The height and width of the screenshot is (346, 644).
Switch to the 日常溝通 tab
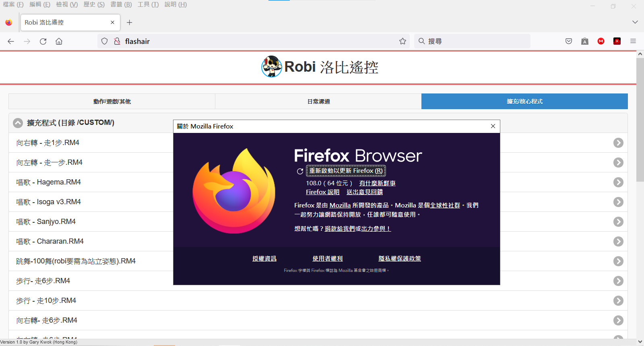click(x=318, y=102)
